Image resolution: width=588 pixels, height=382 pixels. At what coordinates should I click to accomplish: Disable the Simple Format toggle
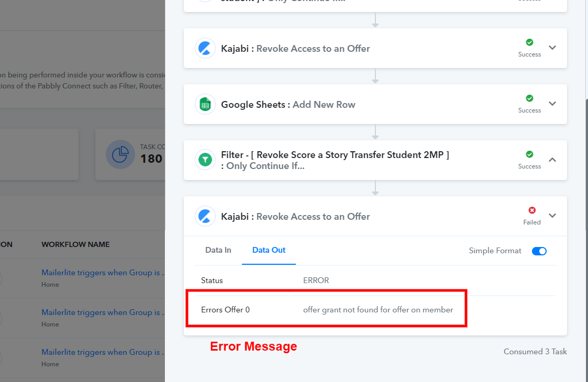[x=539, y=251]
